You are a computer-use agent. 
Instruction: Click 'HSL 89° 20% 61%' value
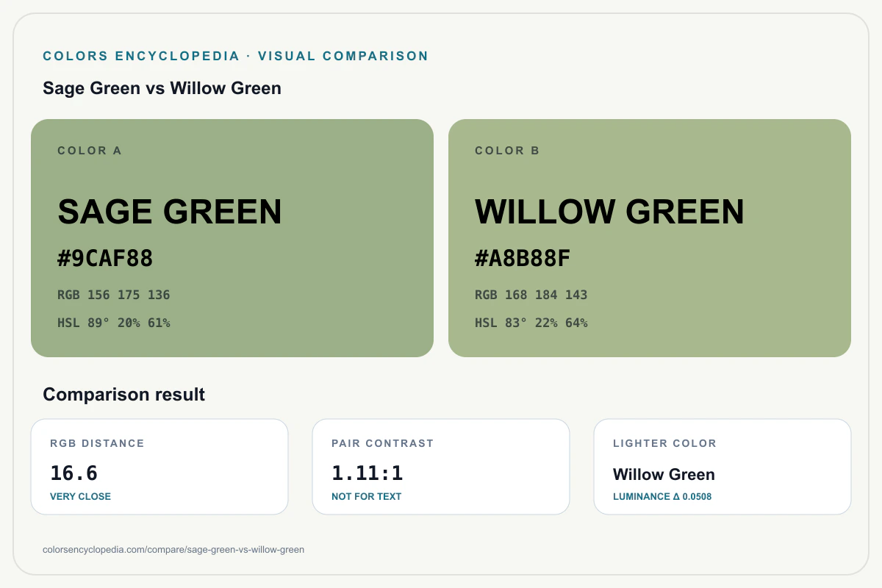tap(114, 323)
